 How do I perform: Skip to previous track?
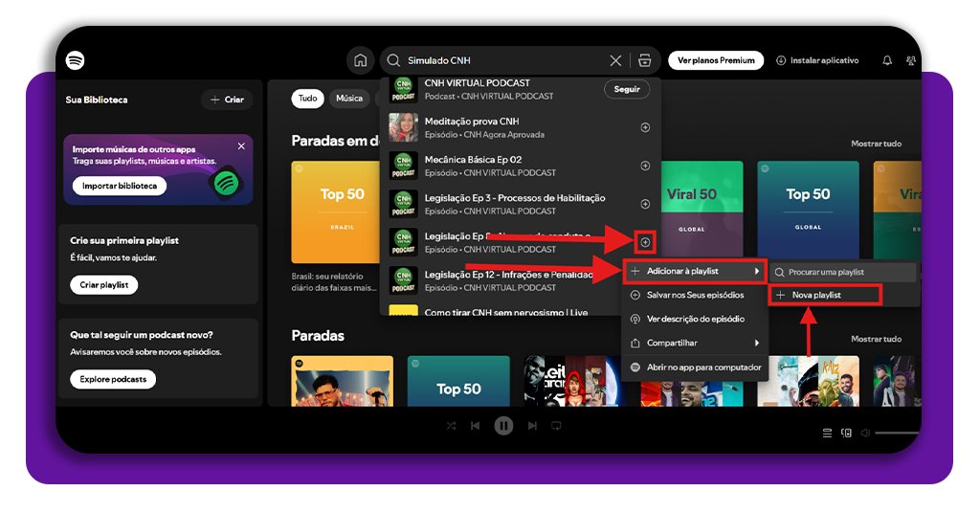point(475,426)
